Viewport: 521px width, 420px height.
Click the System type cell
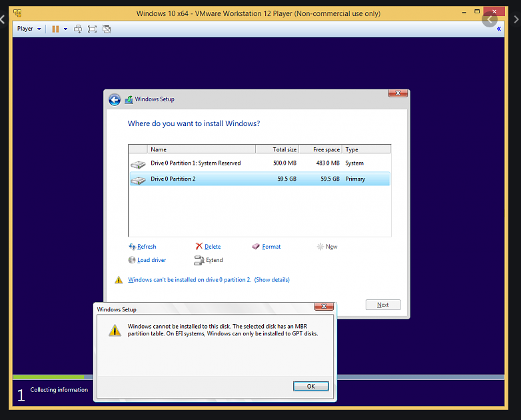[x=354, y=163]
